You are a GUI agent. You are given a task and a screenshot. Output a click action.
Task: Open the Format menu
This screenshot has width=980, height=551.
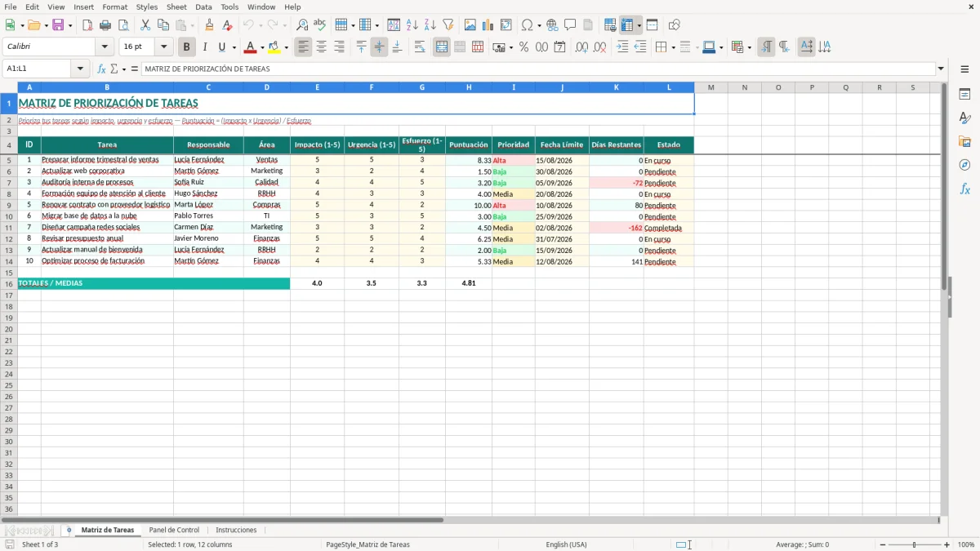coord(114,7)
